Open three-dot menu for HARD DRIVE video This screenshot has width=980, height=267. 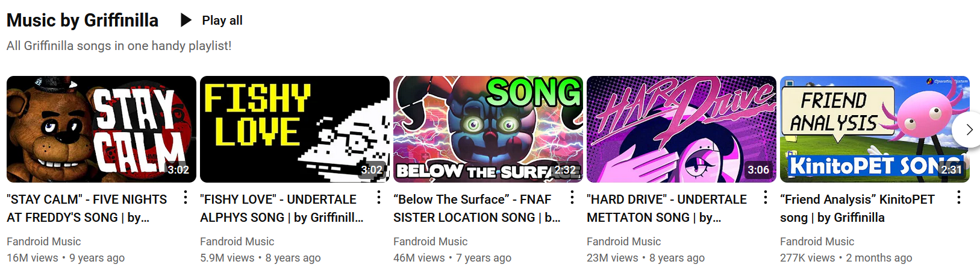click(x=766, y=197)
